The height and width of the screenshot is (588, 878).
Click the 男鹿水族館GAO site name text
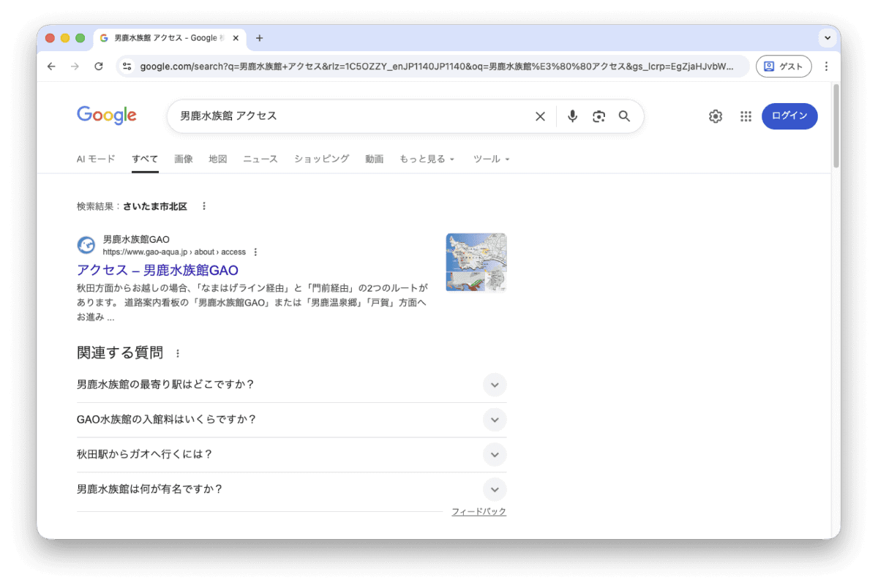(x=137, y=240)
